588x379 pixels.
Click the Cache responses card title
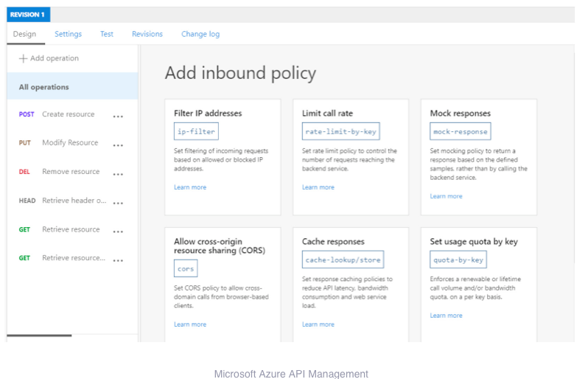[x=333, y=242]
